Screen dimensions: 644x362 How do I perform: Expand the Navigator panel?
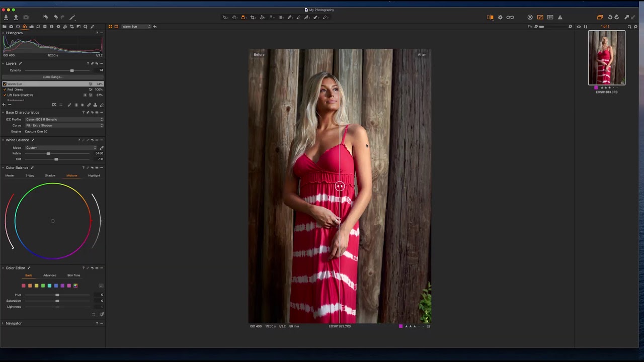click(x=3, y=323)
